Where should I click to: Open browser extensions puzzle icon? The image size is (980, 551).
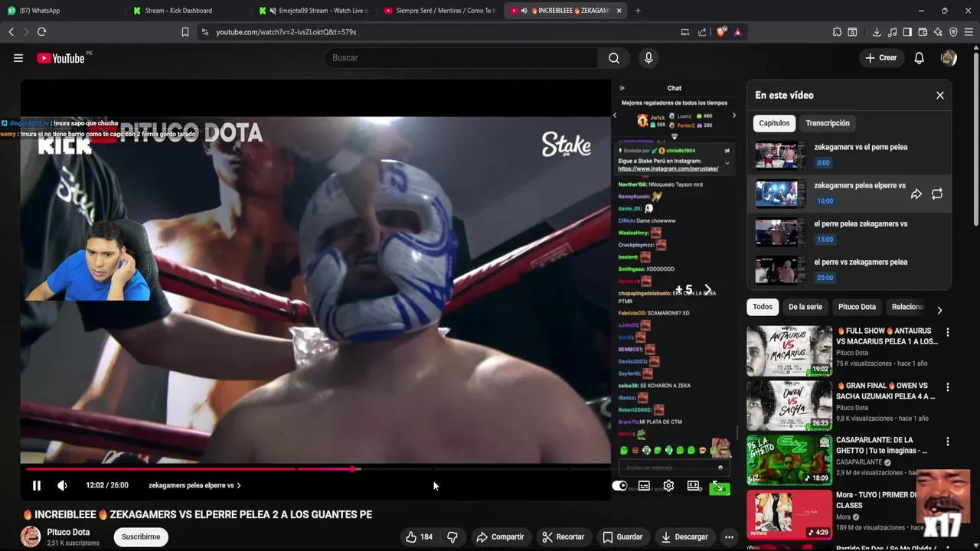(837, 32)
